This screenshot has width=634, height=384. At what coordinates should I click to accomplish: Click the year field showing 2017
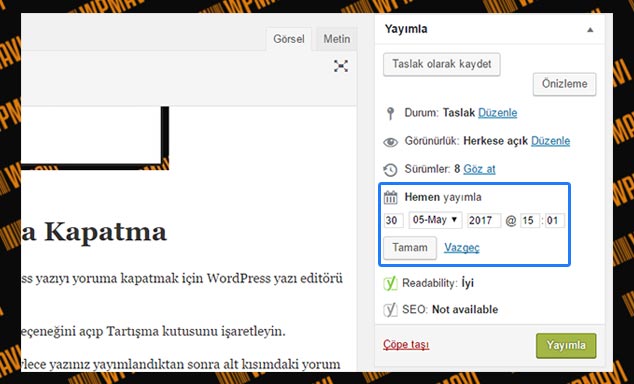[x=484, y=220]
